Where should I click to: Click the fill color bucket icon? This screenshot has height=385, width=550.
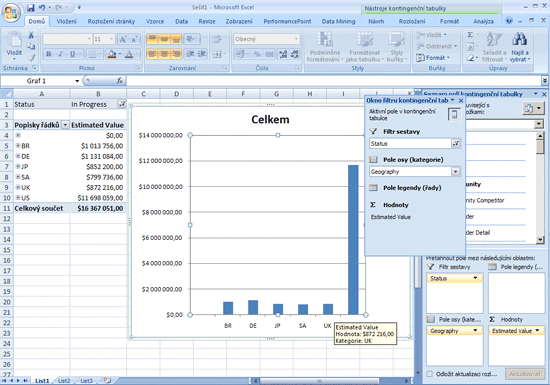112,54
